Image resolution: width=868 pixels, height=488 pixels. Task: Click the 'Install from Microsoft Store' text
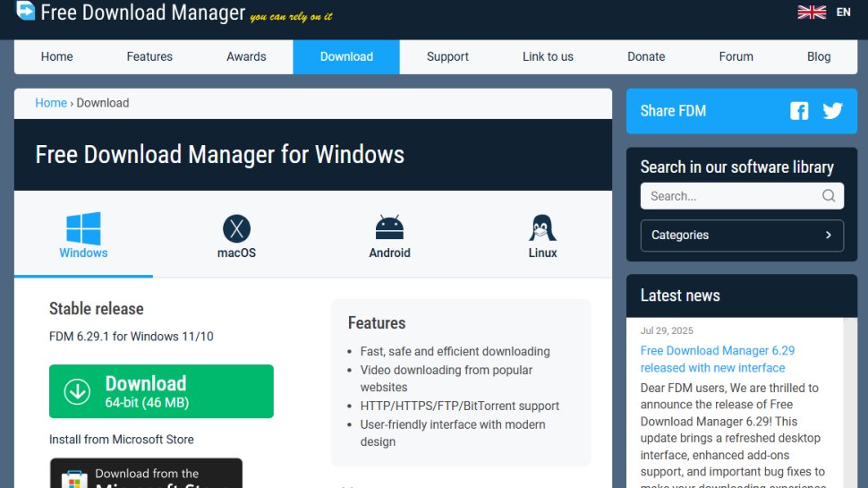pos(121,440)
